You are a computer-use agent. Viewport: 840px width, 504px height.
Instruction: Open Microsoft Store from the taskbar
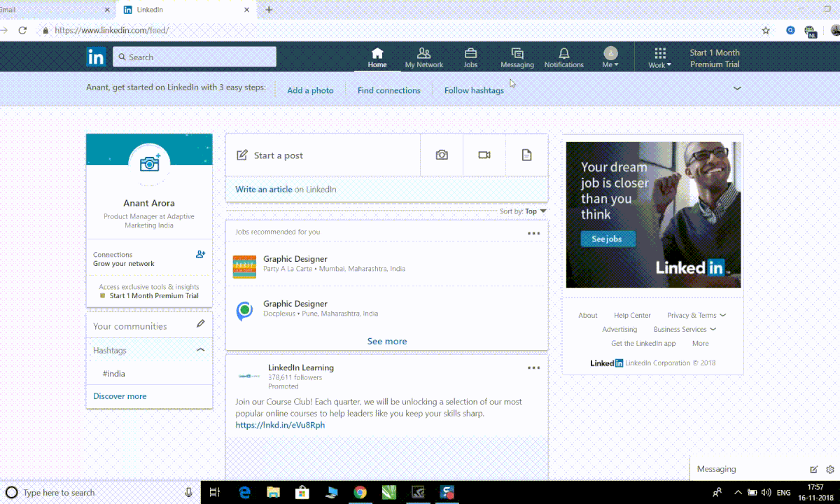tap(302, 492)
